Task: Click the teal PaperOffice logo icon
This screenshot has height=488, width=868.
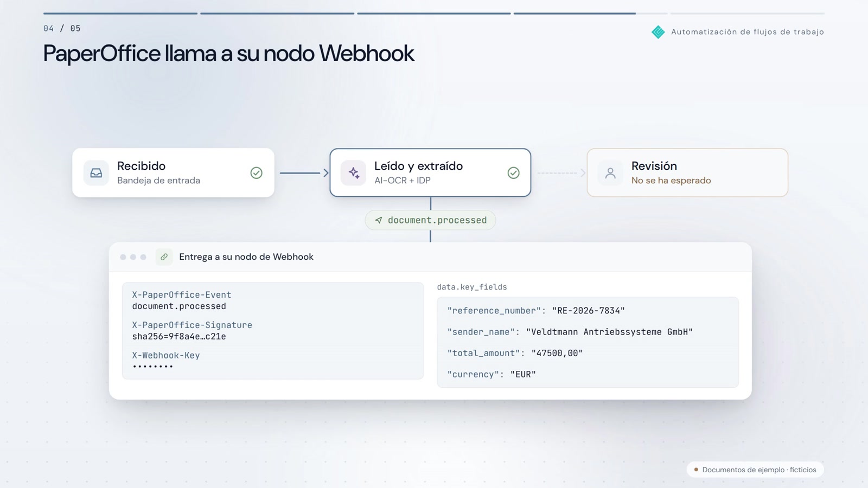Action: (x=658, y=32)
